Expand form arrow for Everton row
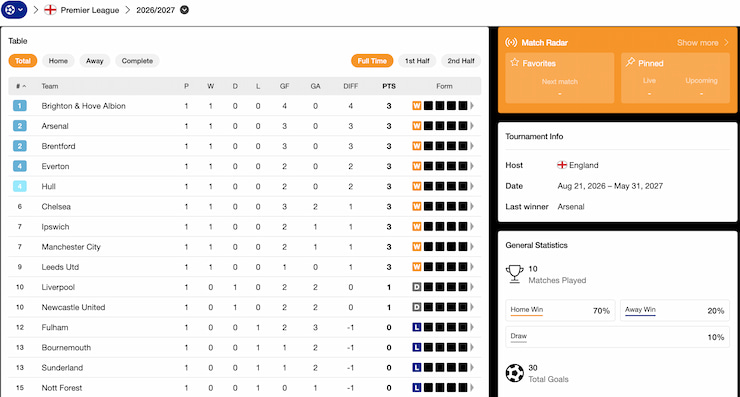740x397 pixels. 471,166
